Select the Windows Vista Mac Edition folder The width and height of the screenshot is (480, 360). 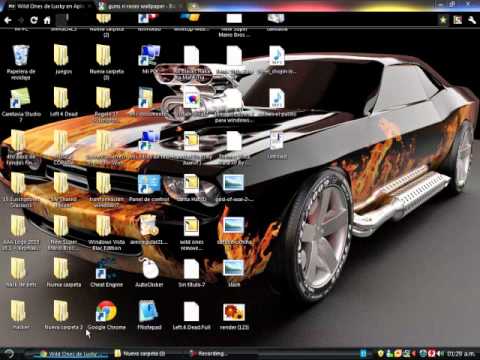106,233
